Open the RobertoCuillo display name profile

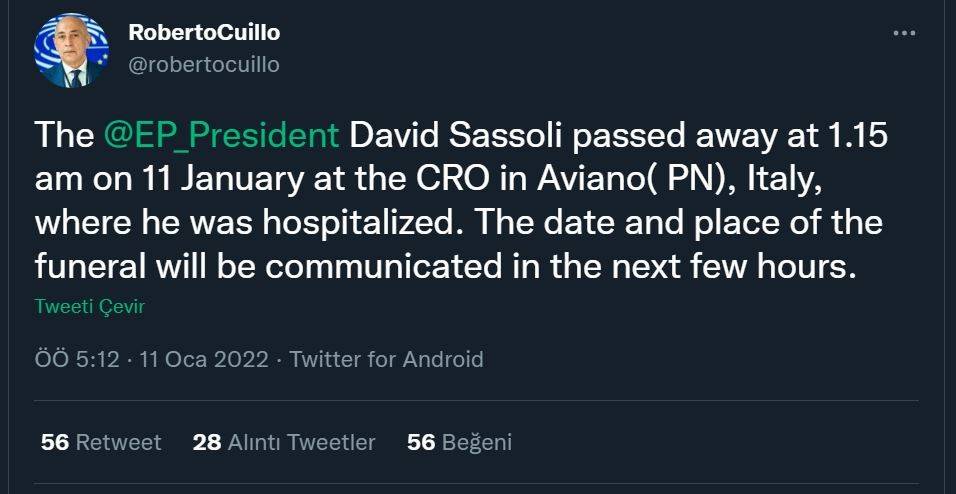pyautogui.click(x=204, y=32)
